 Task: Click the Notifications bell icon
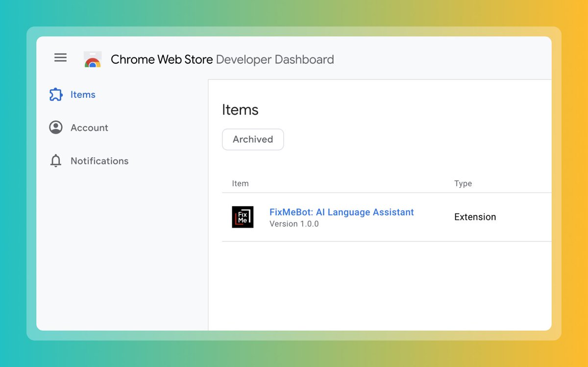coord(56,161)
